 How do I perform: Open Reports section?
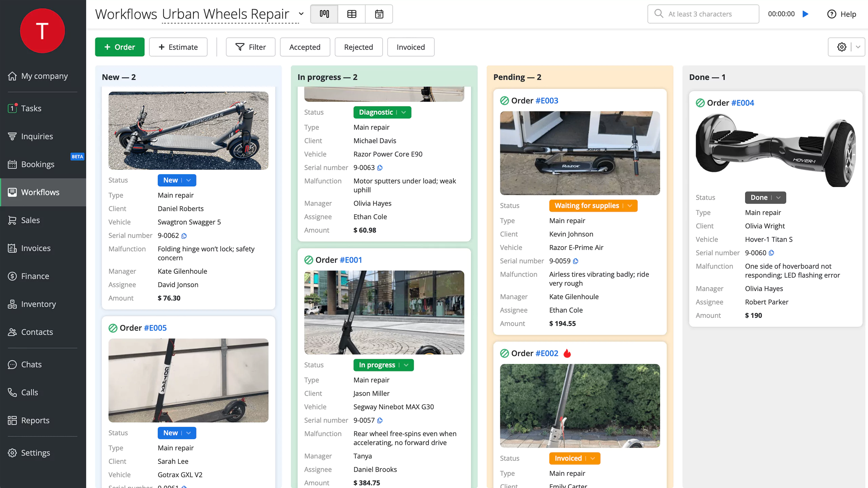(x=43, y=420)
